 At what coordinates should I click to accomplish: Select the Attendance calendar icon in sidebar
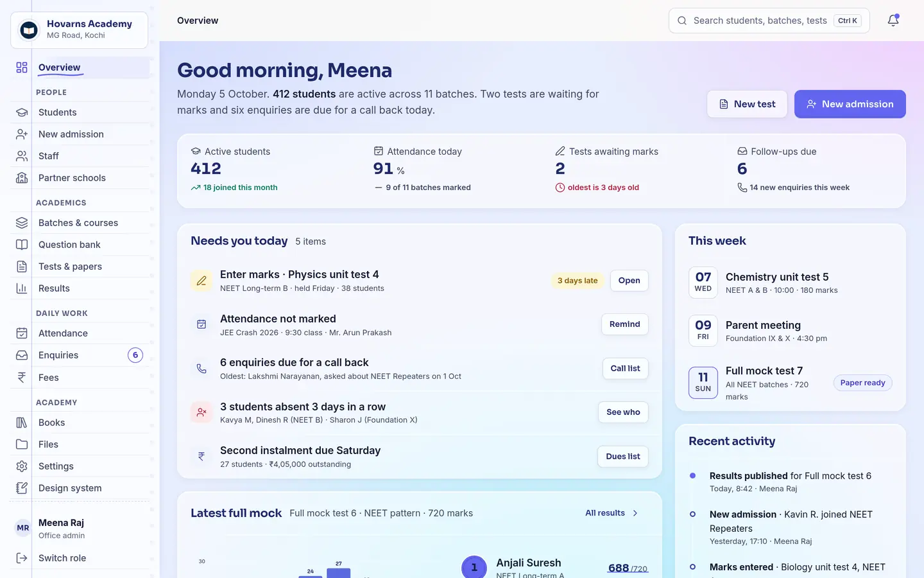(x=22, y=333)
